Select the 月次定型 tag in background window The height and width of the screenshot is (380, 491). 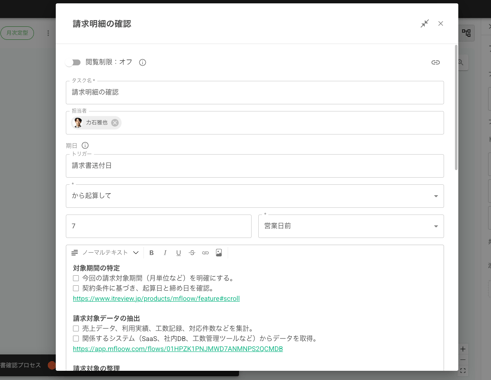17,33
